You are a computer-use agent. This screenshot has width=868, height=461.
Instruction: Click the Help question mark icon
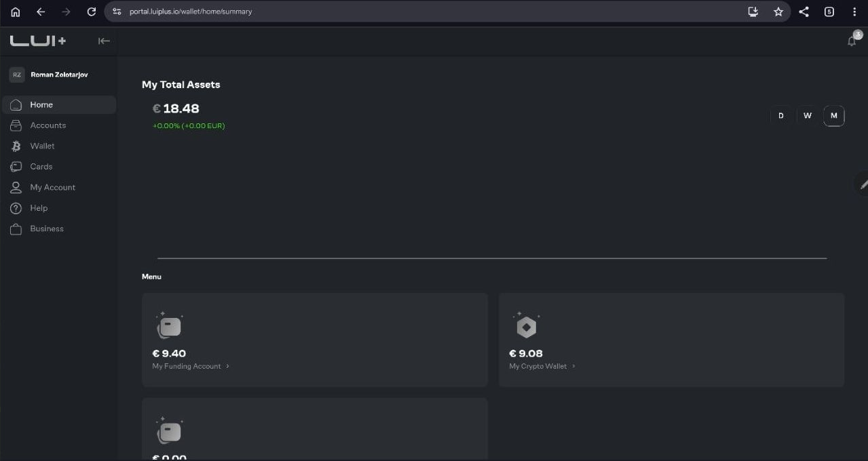16,208
